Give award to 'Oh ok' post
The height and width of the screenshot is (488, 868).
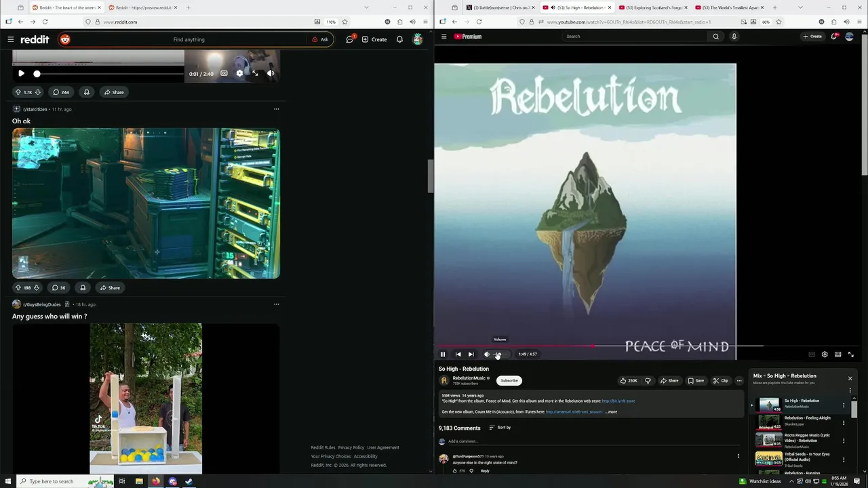[83, 287]
